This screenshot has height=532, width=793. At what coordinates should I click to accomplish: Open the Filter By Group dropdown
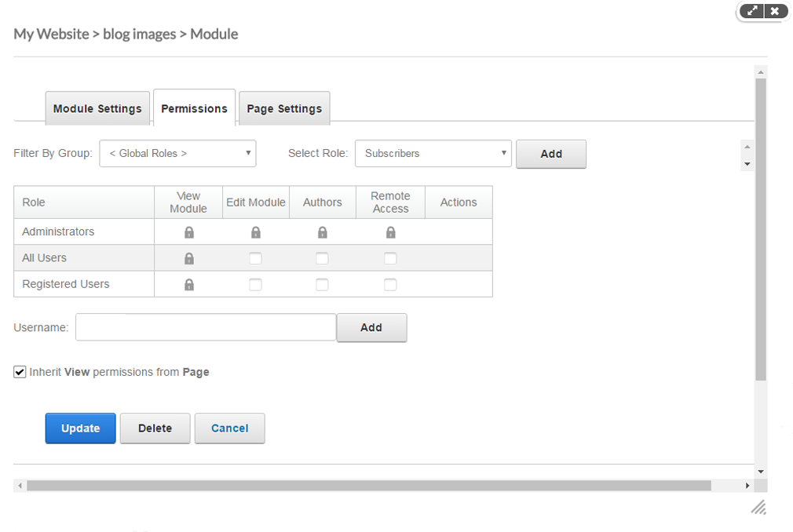click(x=177, y=154)
